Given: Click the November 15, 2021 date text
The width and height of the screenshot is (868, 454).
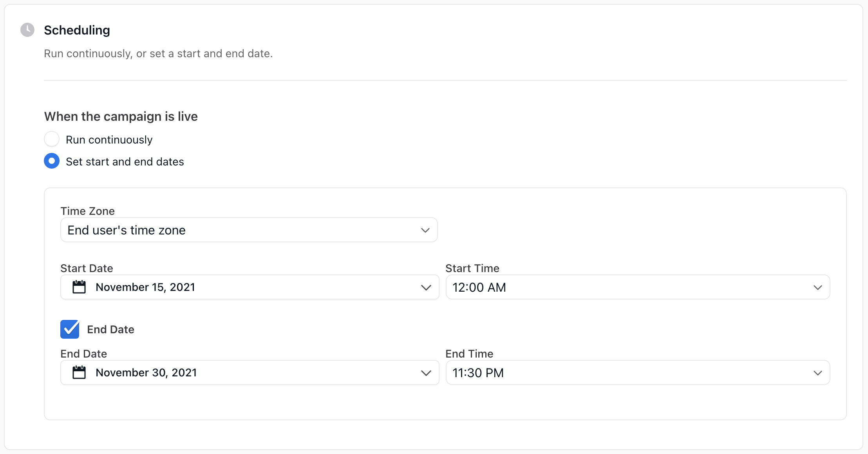Looking at the screenshot, I should coord(145,287).
